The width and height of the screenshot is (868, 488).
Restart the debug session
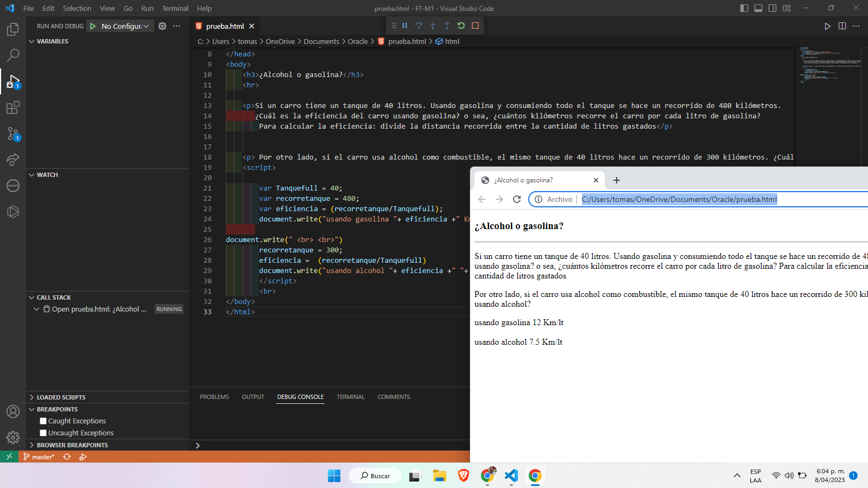point(461,26)
